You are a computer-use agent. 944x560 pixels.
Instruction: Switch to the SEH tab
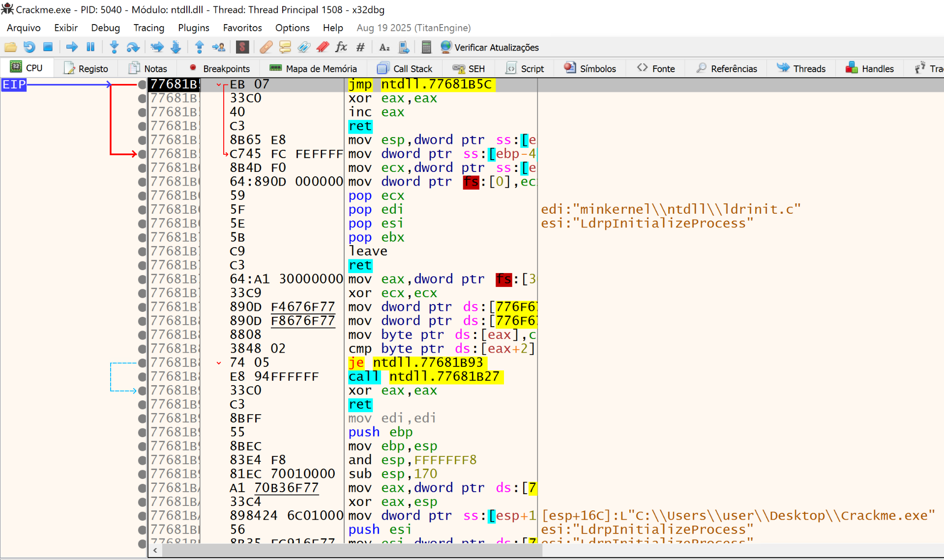pyautogui.click(x=469, y=68)
